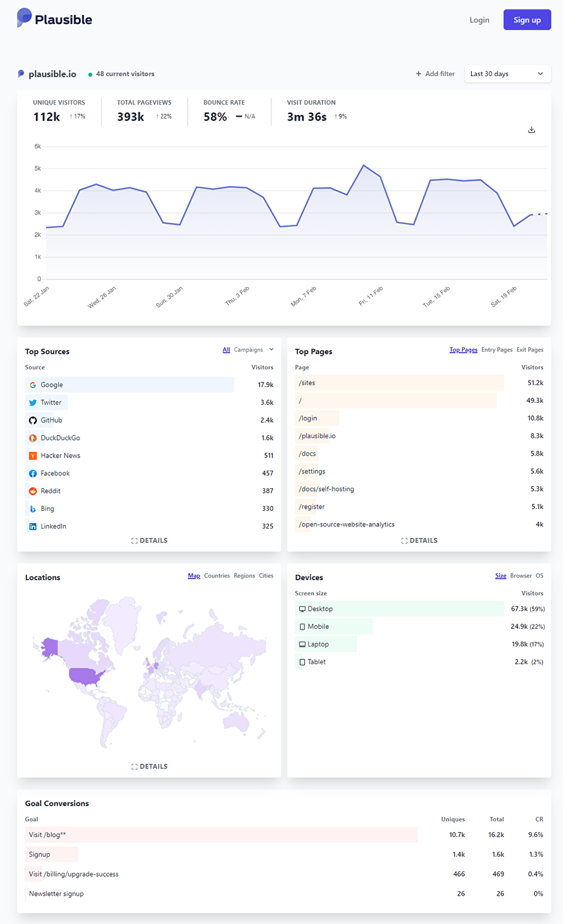The image size is (563, 924).
Task: Click the expand icon in Top Sources details
Action: [134, 541]
